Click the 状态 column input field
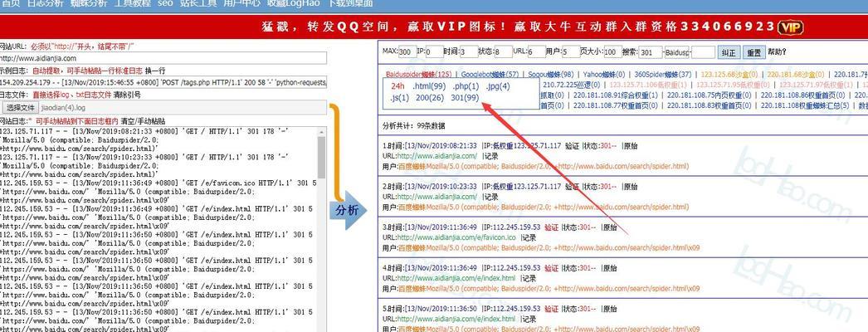This screenshot has height=332, width=868. click(503, 52)
